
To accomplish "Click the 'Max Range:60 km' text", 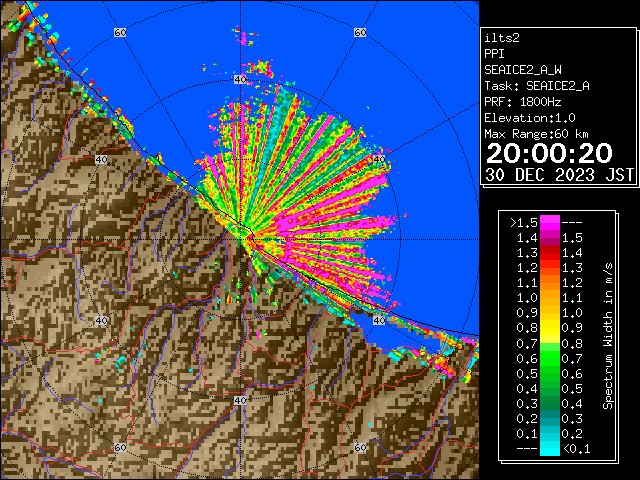I will click(536, 134).
